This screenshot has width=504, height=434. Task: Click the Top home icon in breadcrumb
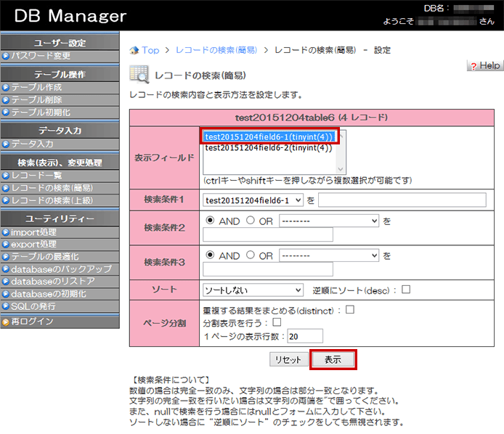tap(134, 50)
